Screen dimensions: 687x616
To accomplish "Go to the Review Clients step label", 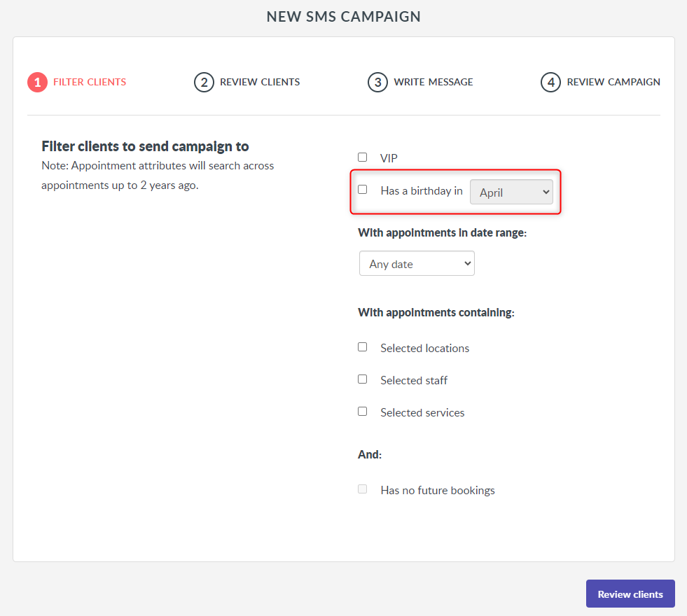I will click(x=260, y=83).
